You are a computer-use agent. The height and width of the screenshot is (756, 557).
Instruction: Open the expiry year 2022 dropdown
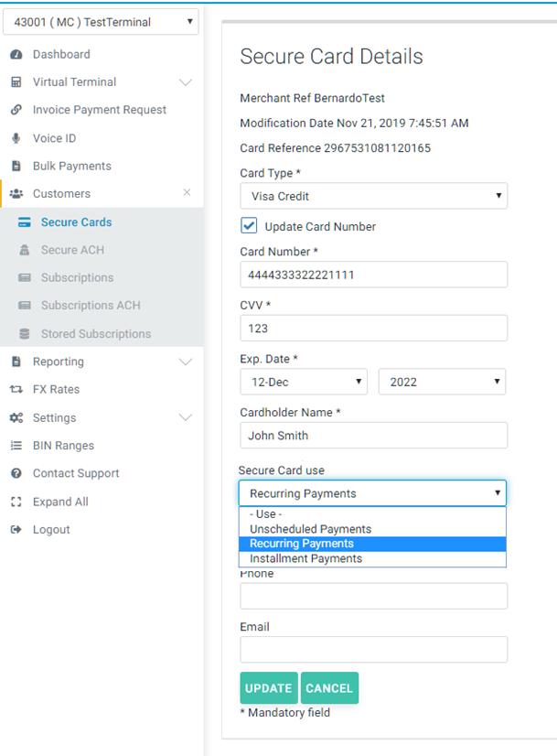pyautogui.click(x=442, y=382)
